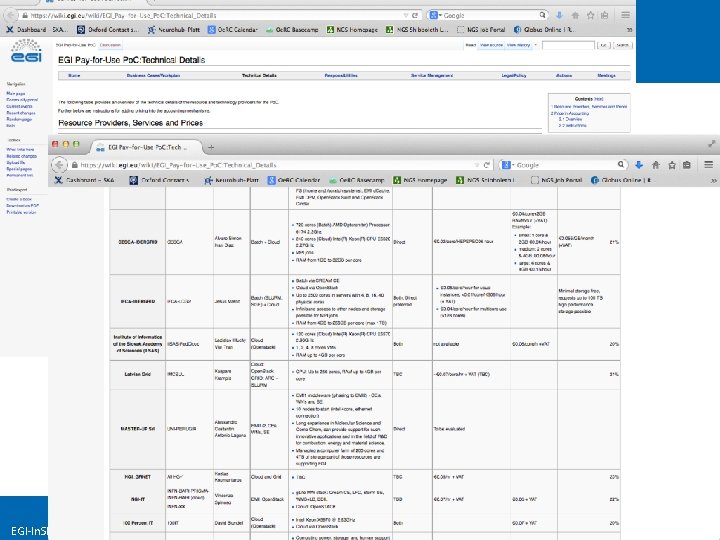Open hamburger menu in front Firefox window
The height and width of the screenshot is (540, 720).
pyautogui.click(x=709, y=164)
